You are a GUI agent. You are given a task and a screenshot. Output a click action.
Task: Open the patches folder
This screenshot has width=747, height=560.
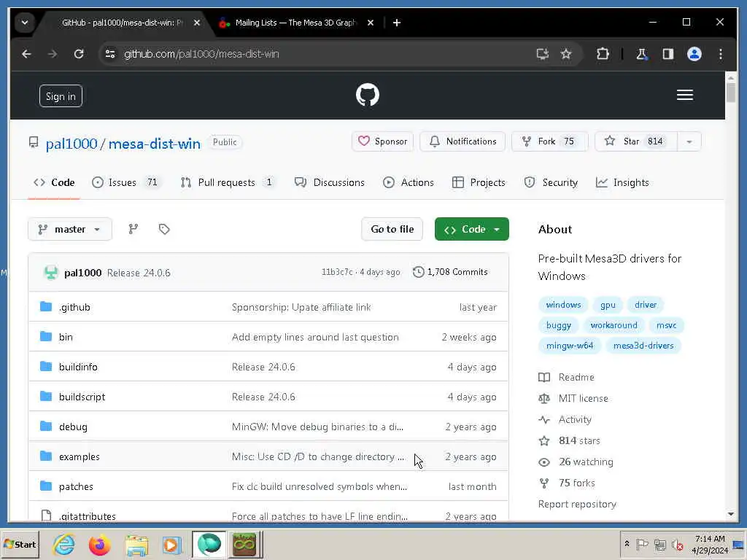pyautogui.click(x=76, y=486)
